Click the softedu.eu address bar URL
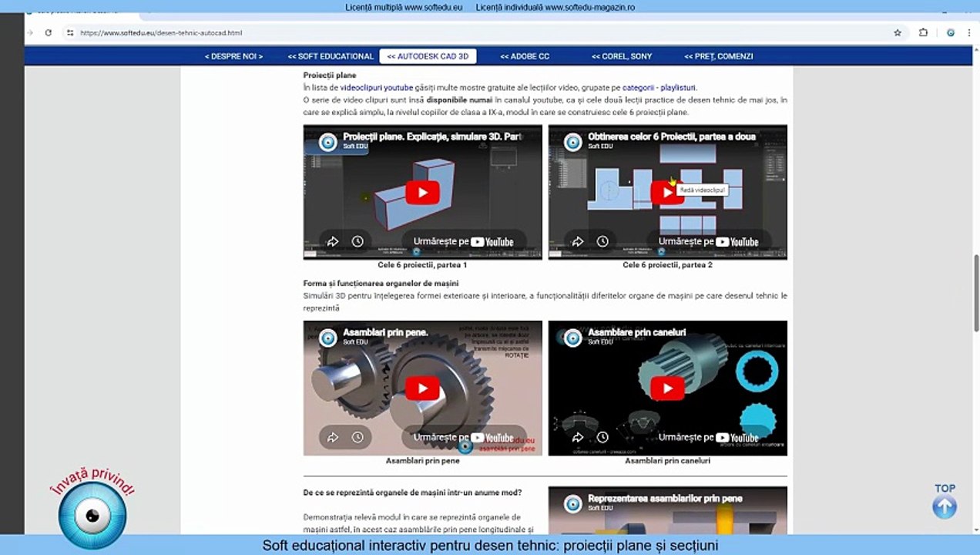Image resolution: width=980 pixels, height=555 pixels. click(x=161, y=33)
